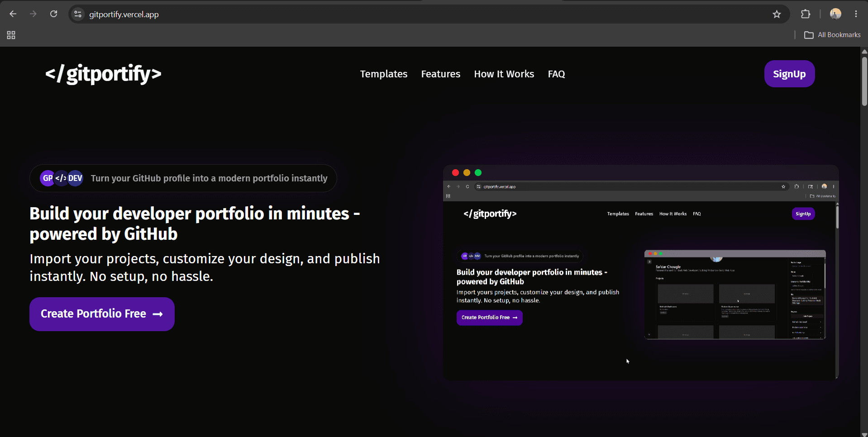Click the address bar URL gitportify.vercel.app
The width and height of the screenshot is (868, 437).
124,14
